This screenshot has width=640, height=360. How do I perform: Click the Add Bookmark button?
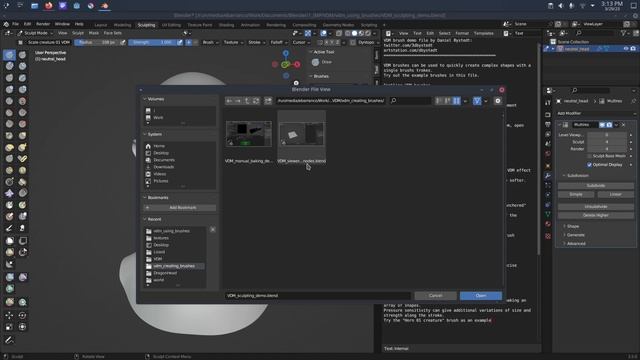180,207
